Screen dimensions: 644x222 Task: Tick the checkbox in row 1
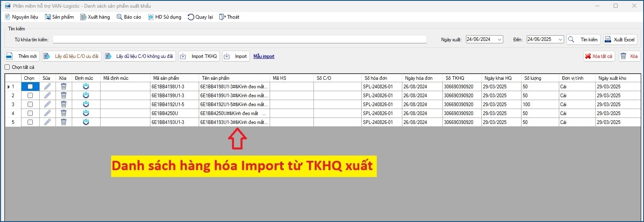coord(30,86)
